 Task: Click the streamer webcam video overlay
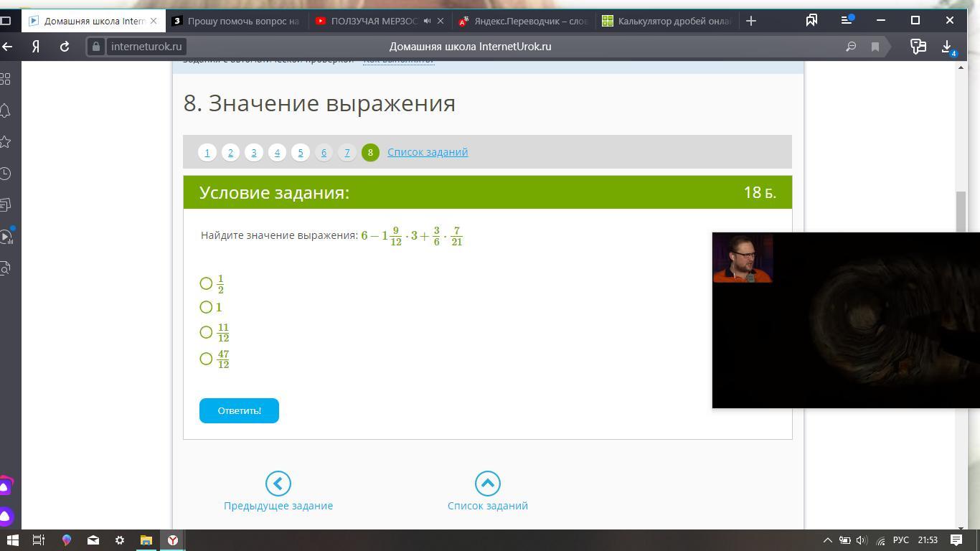click(743, 258)
